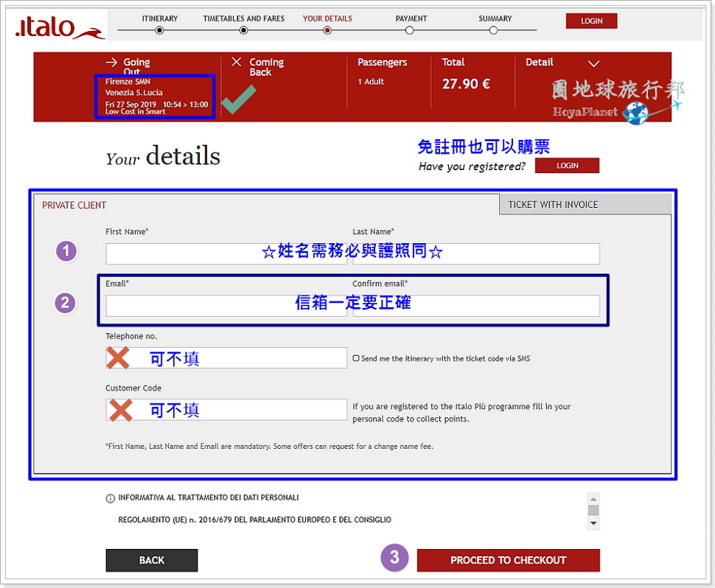Click the Total 27.90 € amount

point(466,84)
